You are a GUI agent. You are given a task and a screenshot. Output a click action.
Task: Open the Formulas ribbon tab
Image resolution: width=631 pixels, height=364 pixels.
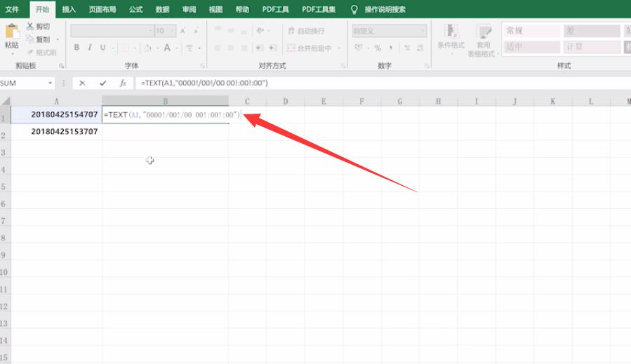[135, 9]
